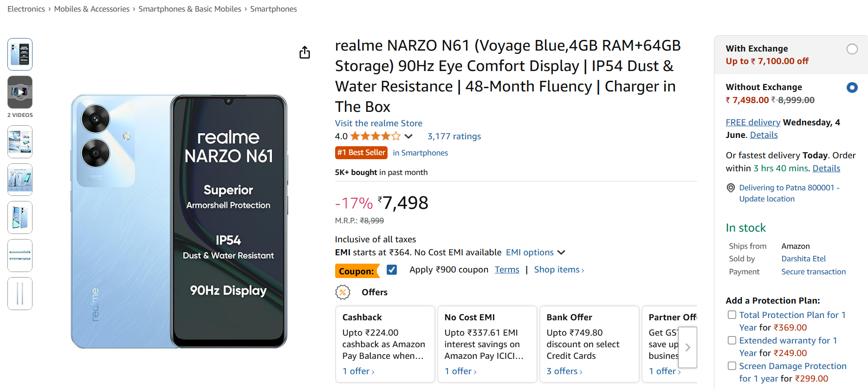This screenshot has width=868, height=389.
Task: Open the Electronics breadcrumb
Action: pyautogui.click(x=26, y=9)
